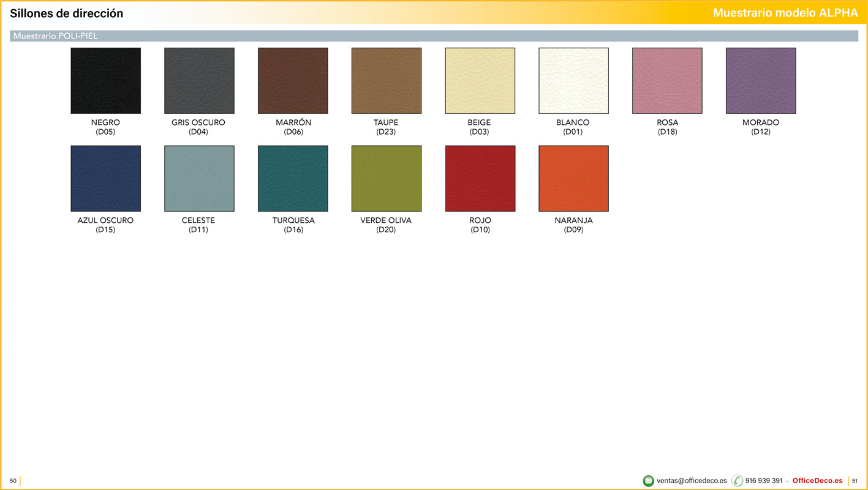Image resolution: width=868 pixels, height=490 pixels.
Task: Click the green email envelope icon
Action: [648, 481]
